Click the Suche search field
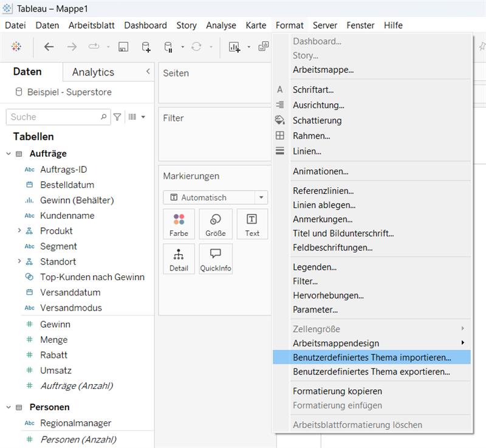Viewport: 486px width, 448px height. click(x=58, y=117)
